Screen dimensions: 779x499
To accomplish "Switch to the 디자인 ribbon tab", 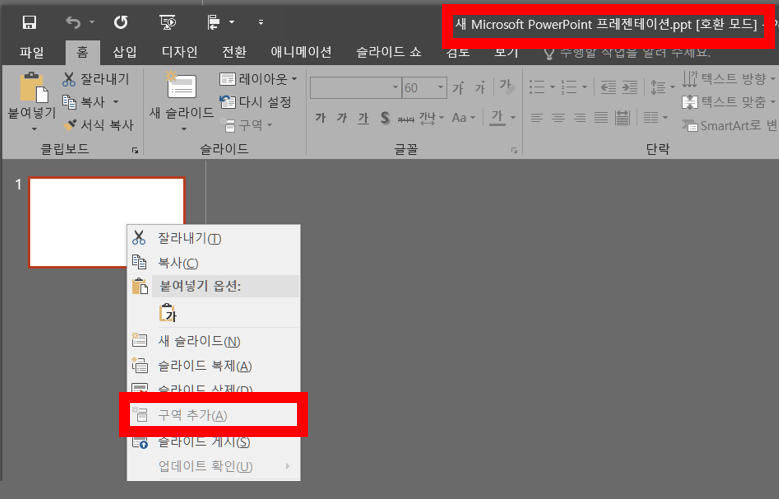I will [x=180, y=52].
